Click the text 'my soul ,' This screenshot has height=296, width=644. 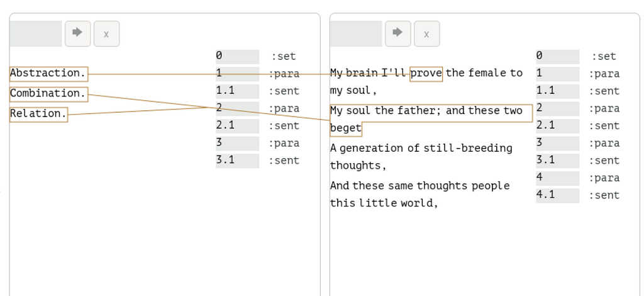353,91
